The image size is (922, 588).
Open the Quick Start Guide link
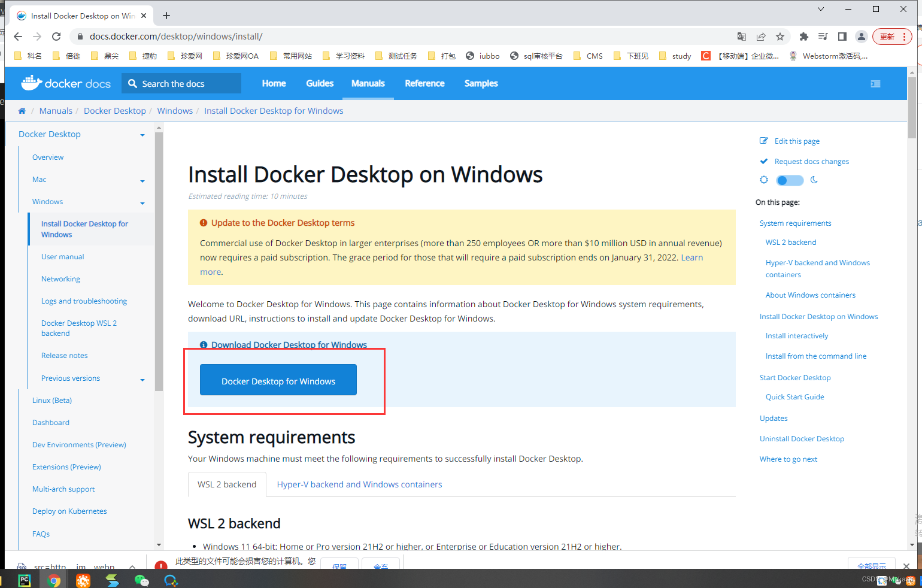point(794,397)
